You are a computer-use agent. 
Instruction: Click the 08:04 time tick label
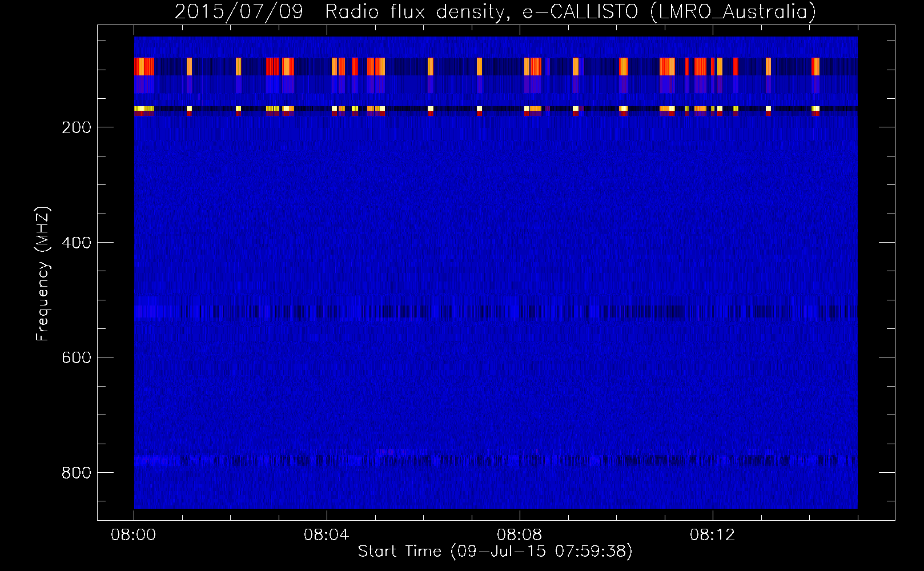pos(327,535)
